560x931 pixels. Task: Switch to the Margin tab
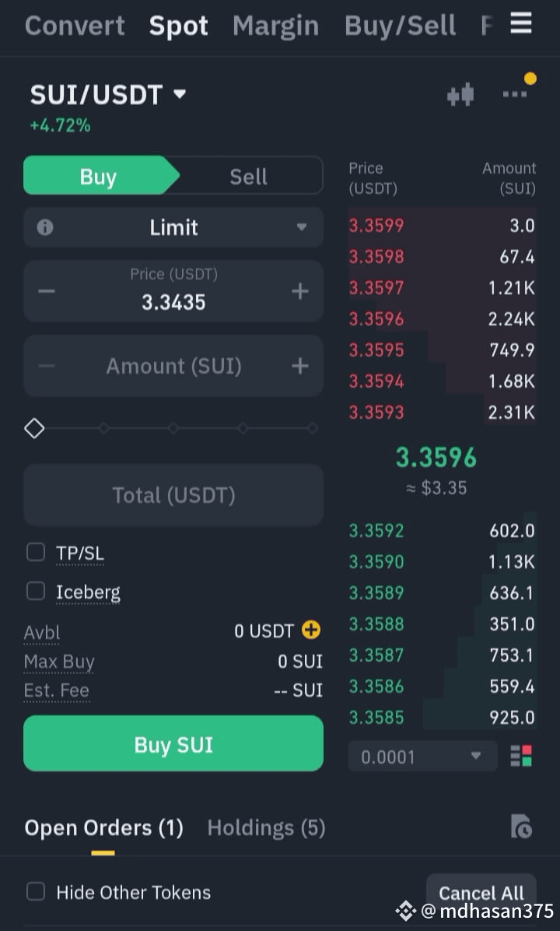276,26
